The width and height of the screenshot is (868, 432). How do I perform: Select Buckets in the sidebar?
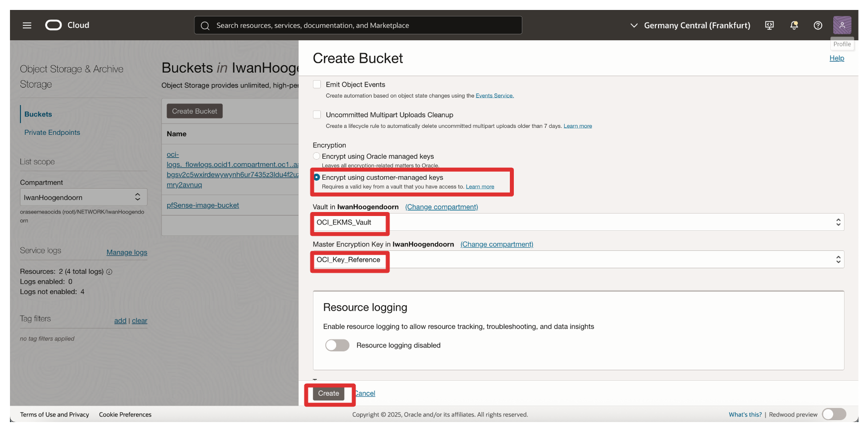click(38, 114)
